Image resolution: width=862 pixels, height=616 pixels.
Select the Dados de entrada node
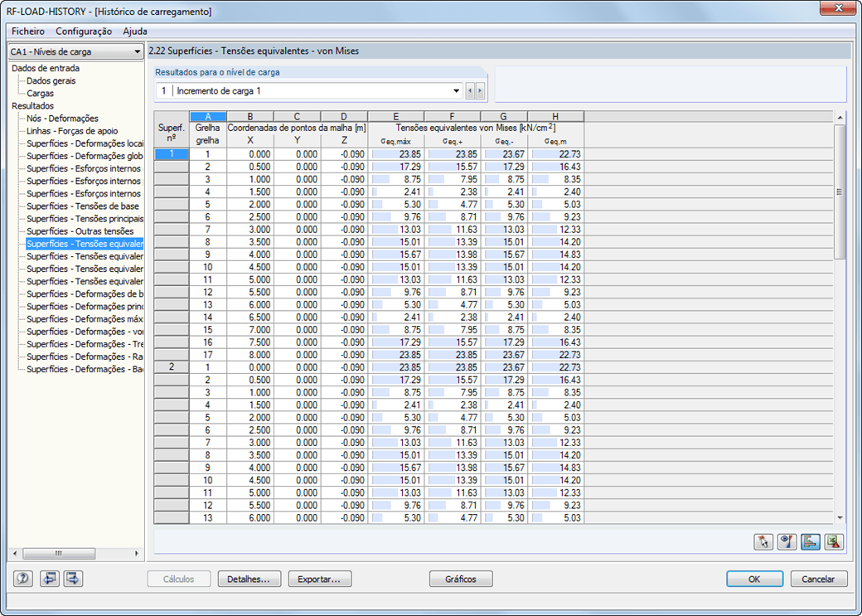click(x=46, y=68)
